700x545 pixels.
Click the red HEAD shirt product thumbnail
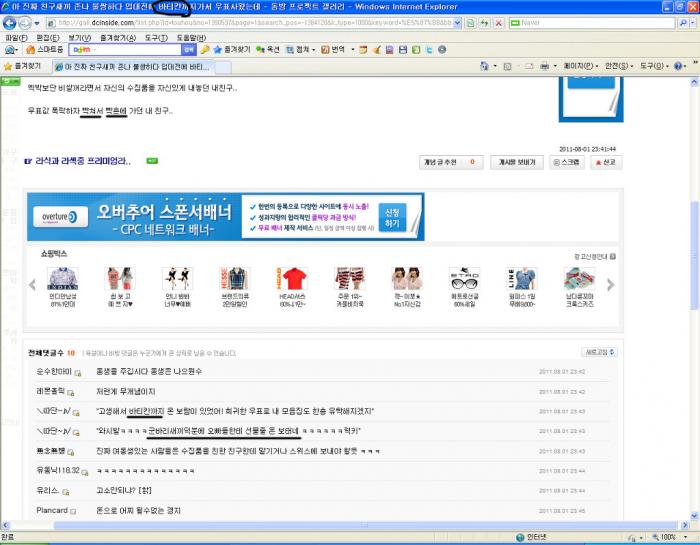(293, 279)
